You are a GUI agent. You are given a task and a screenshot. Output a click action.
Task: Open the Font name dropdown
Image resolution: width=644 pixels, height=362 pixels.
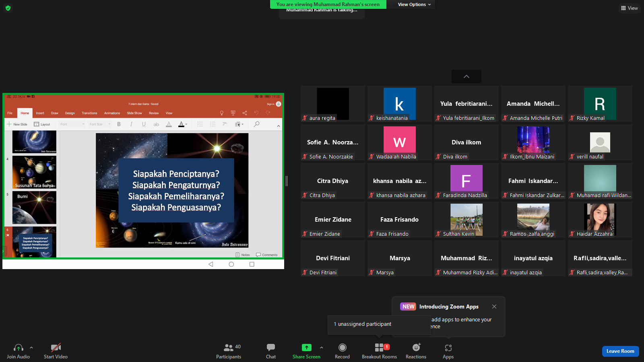pyautogui.click(x=72, y=124)
